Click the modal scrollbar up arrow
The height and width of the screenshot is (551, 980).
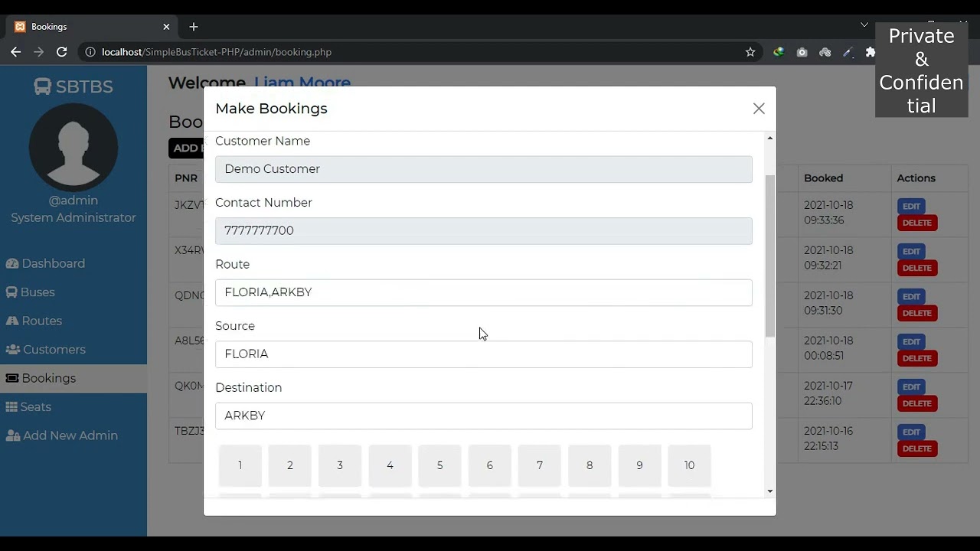tap(769, 138)
